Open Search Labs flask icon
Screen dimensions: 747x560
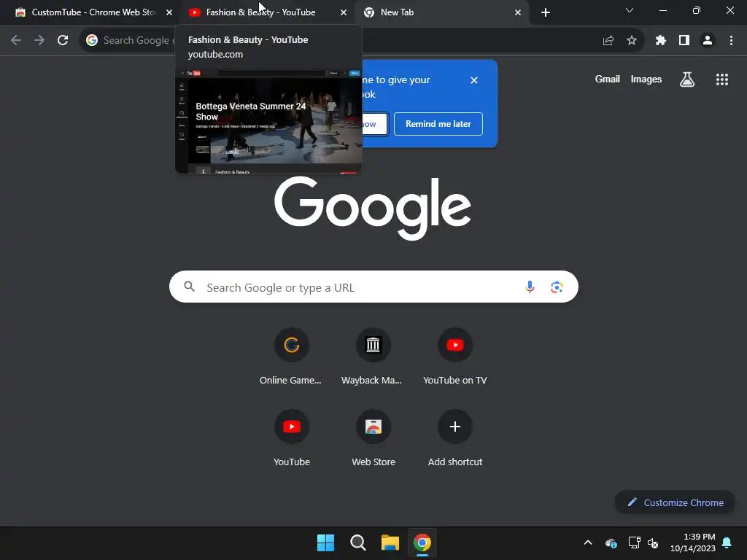pos(687,79)
